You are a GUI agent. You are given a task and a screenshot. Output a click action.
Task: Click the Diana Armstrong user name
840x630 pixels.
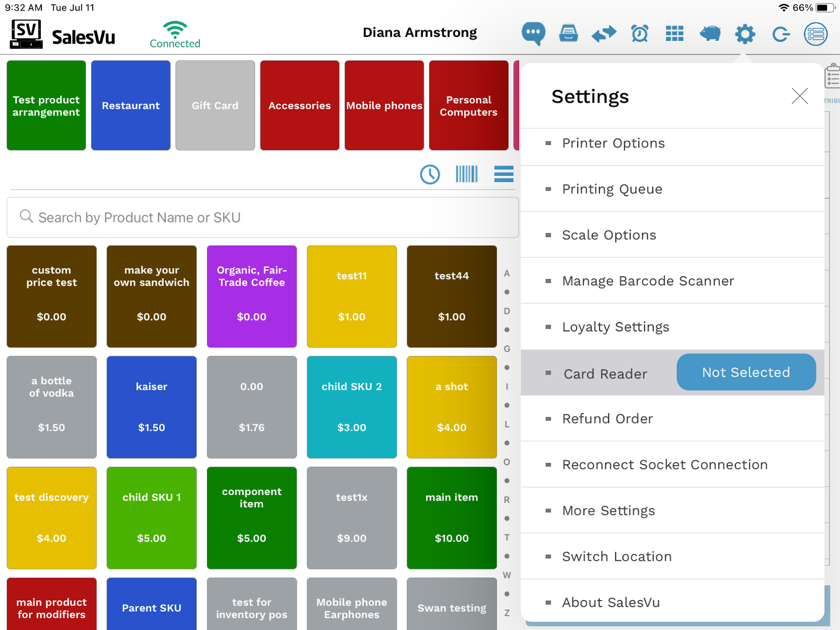point(420,33)
